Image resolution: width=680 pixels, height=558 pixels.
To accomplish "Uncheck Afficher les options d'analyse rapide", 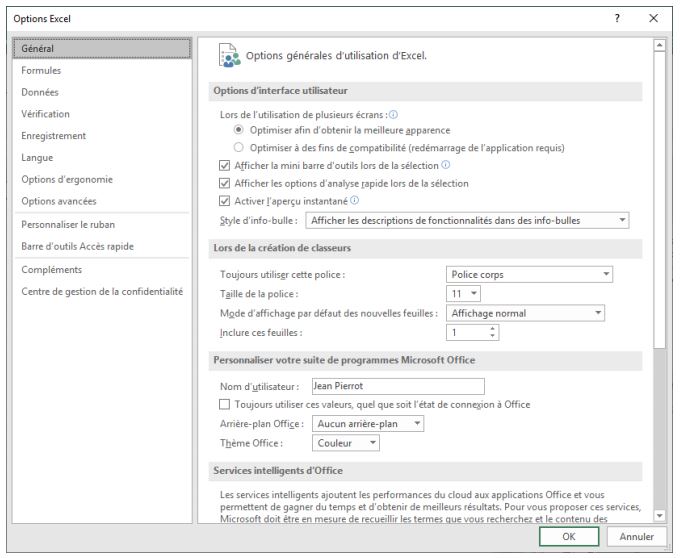I will pos(224,183).
